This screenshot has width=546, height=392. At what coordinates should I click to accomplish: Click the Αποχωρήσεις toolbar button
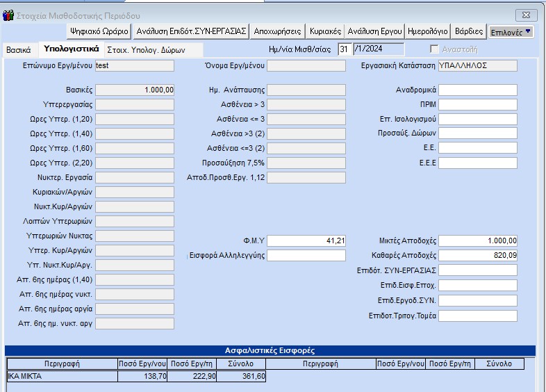pyautogui.click(x=278, y=31)
